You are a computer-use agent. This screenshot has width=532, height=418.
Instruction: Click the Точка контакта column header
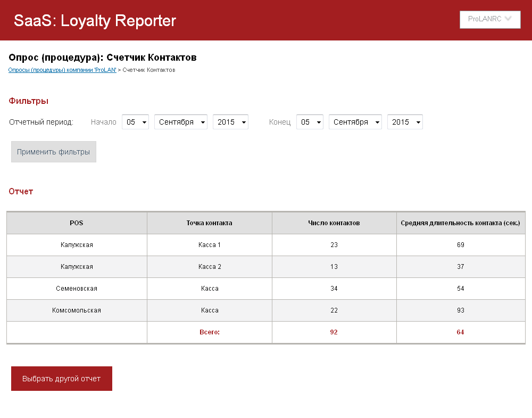209,223
